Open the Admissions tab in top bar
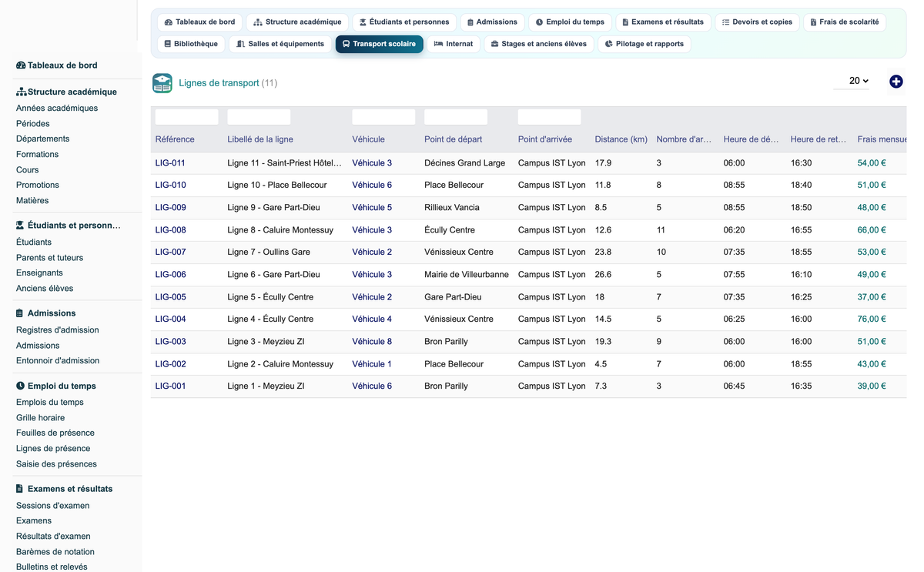This screenshot has width=924, height=572. click(x=492, y=22)
